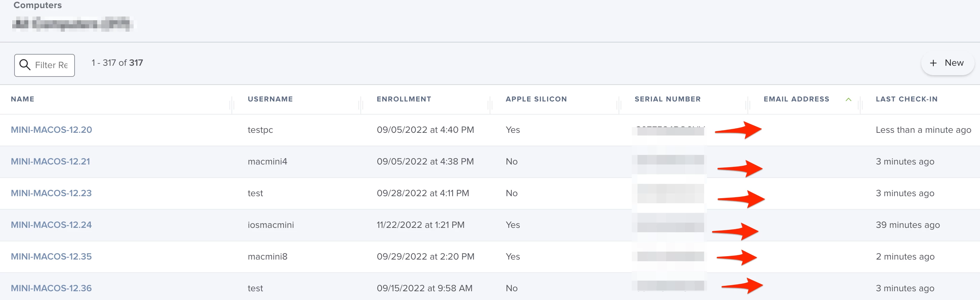Open MINI-MACOS-12.23 computer record

[51, 193]
